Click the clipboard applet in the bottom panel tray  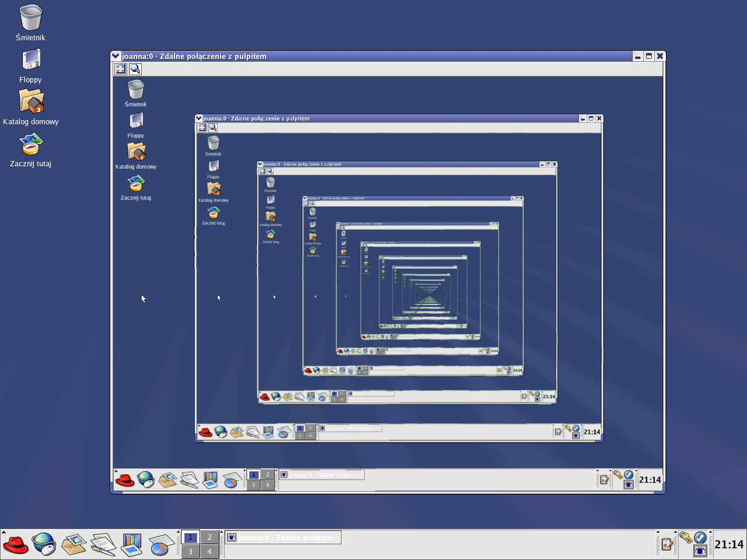666,545
